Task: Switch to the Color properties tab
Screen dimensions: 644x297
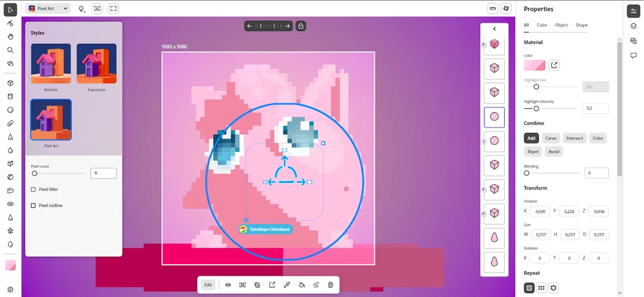Action: point(542,25)
